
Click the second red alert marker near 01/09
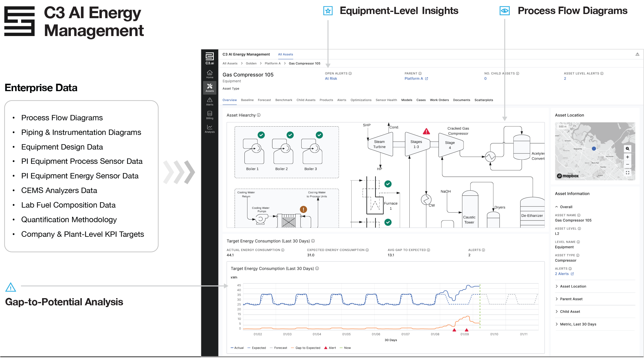point(467,330)
